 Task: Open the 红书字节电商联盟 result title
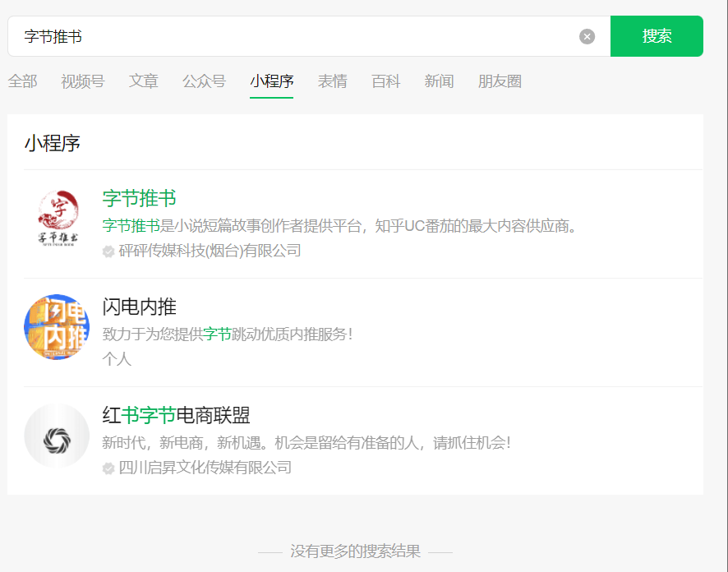[176, 415]
